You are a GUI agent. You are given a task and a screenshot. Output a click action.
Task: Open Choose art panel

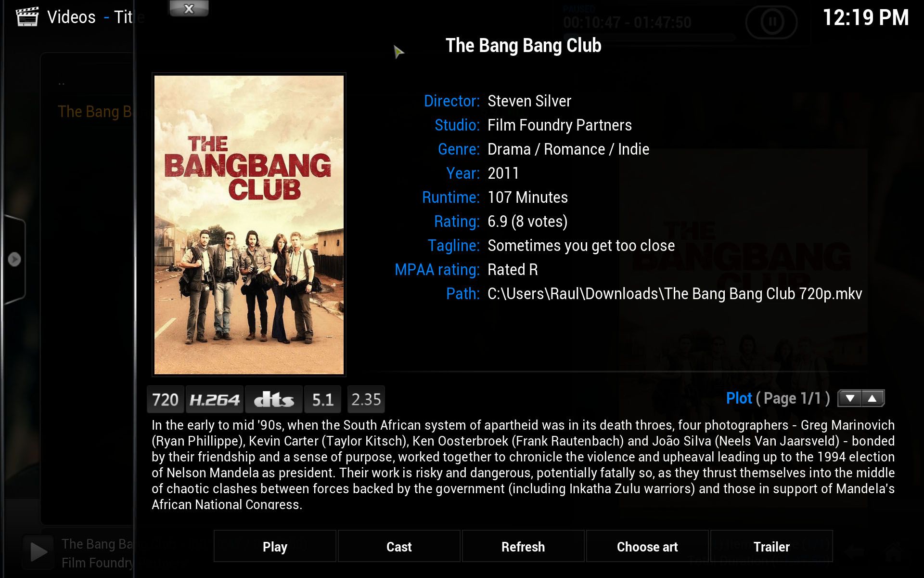[x=647, y=546]
